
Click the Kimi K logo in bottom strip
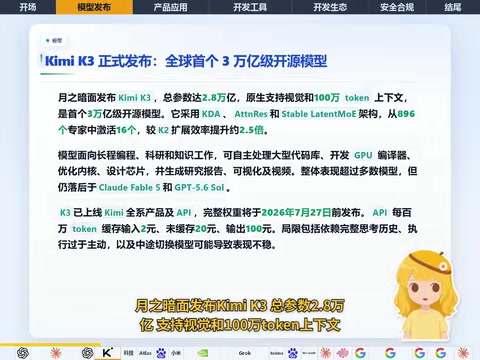(x=108, y=353)
